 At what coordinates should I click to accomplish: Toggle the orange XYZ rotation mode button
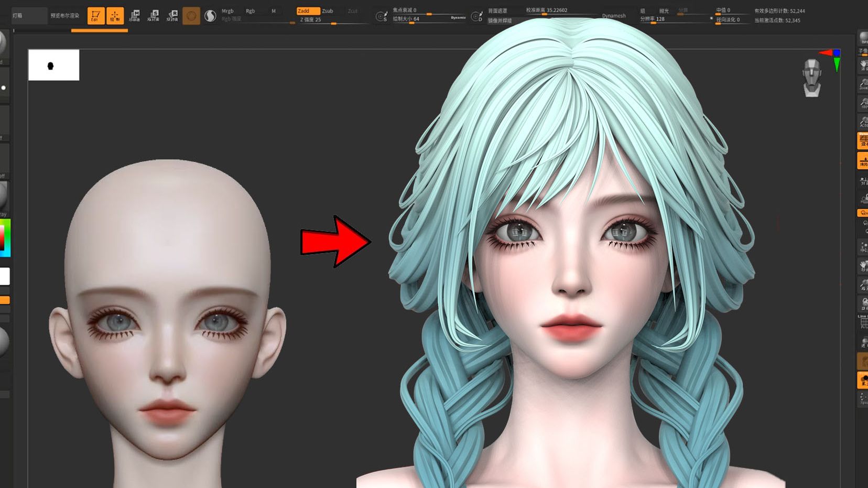[x=863, y=213]
